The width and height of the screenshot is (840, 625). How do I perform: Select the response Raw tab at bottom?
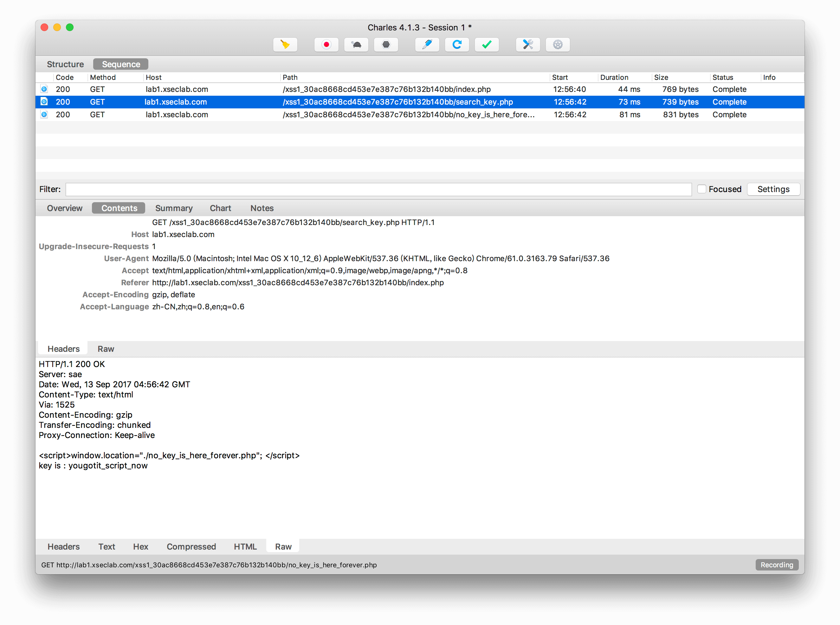283,547
